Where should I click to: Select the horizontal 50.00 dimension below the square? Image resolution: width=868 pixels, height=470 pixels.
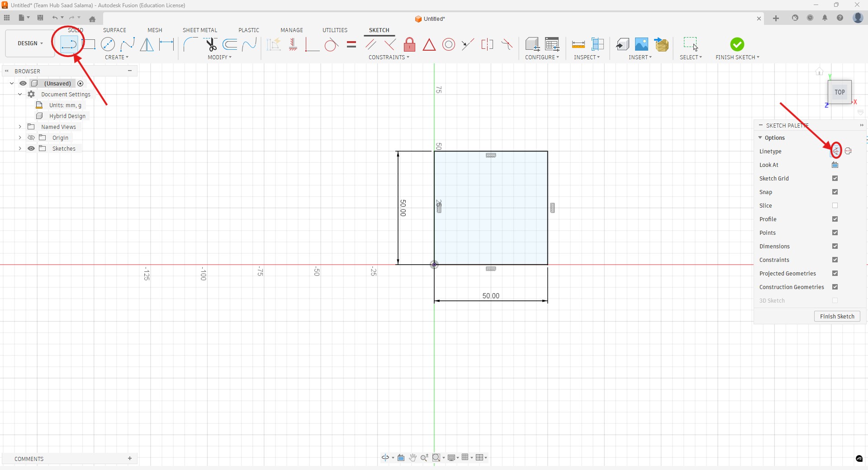(x=491, y=296)
